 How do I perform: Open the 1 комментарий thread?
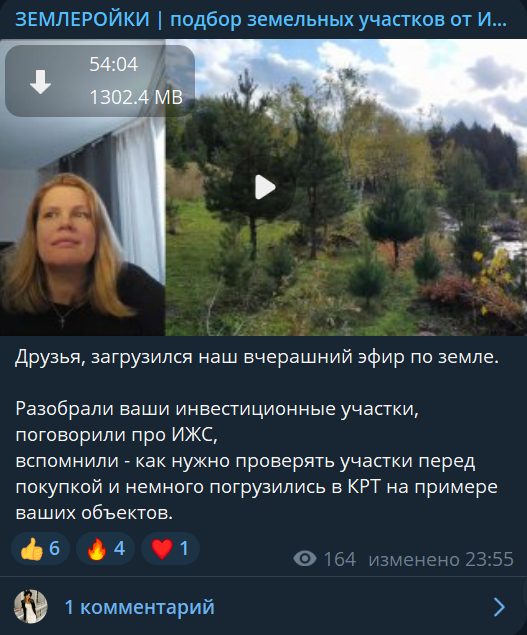pos(139,607)
